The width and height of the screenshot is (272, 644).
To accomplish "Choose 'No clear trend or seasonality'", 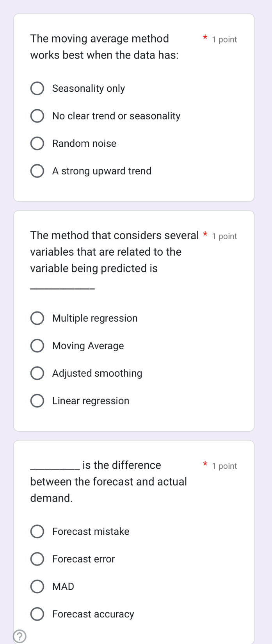I will (37, 116).
